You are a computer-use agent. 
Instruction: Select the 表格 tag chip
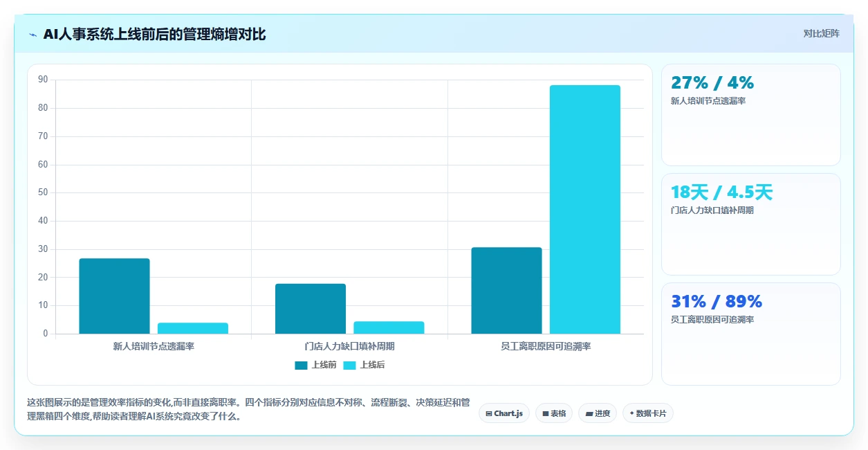point(554,413)
